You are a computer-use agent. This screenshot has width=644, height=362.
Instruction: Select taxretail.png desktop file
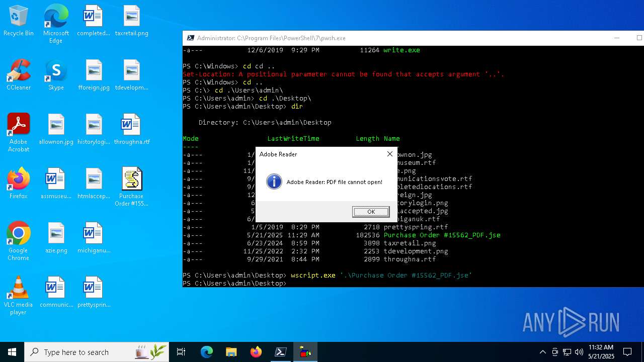click(x=131, y=21)
